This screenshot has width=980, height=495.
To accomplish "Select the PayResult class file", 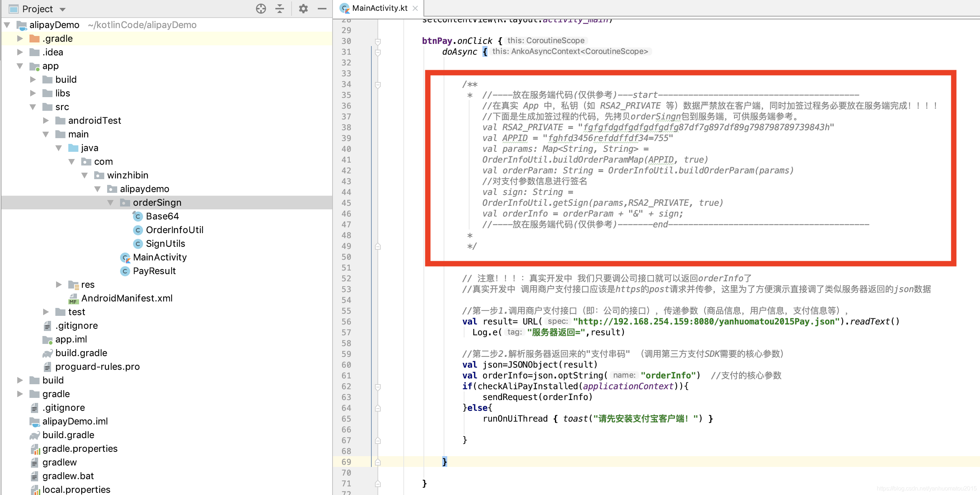I will (154, 271).
